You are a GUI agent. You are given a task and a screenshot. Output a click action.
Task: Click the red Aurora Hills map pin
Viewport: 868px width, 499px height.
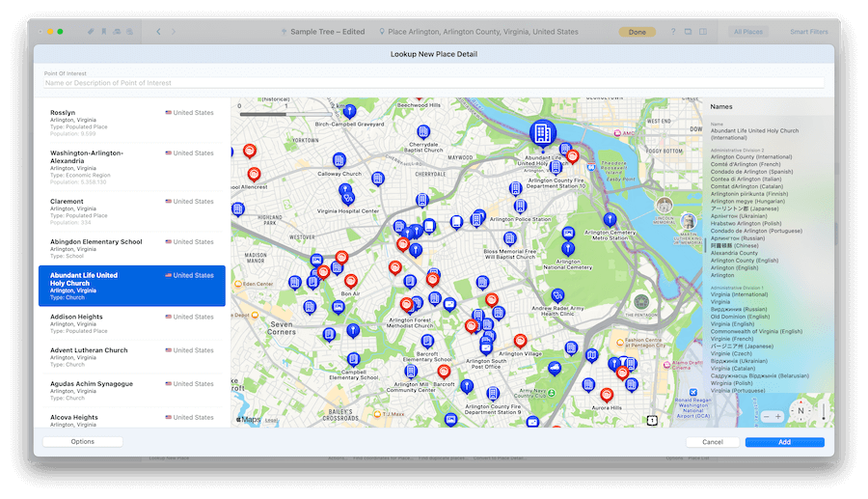[x=607, y=395]
